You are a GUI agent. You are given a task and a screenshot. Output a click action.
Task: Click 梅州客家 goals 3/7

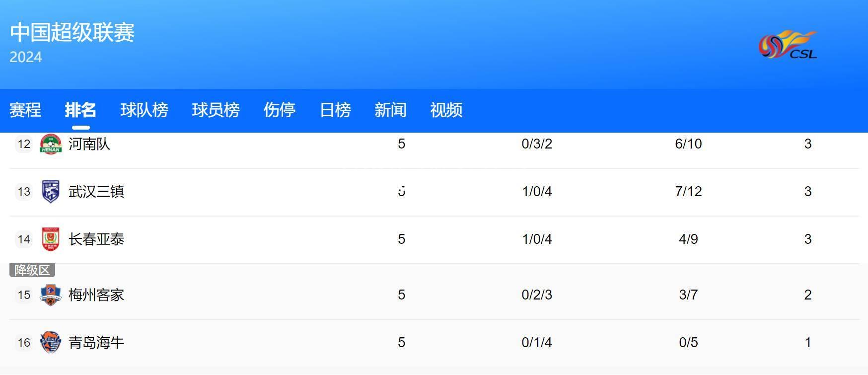688,295
